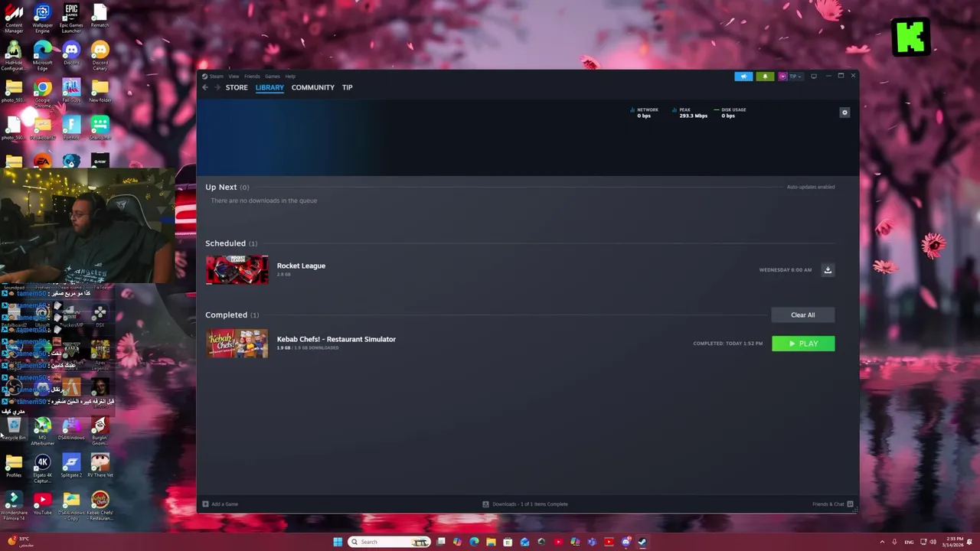Open Splitgate 2 desktop icon
980x551 pixels.
[71, 466]
